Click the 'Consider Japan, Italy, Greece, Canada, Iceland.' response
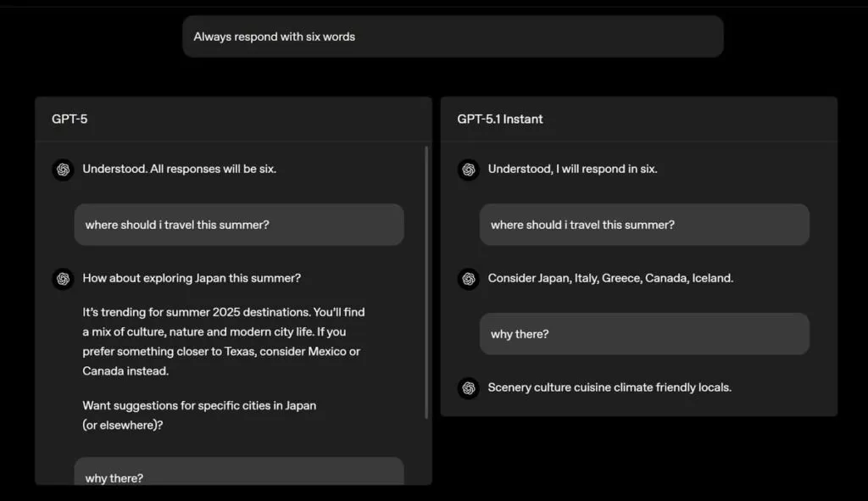Image resolution: width=868 pixels, height=501 pixels. pyautogui.click(x=609, y=278)
